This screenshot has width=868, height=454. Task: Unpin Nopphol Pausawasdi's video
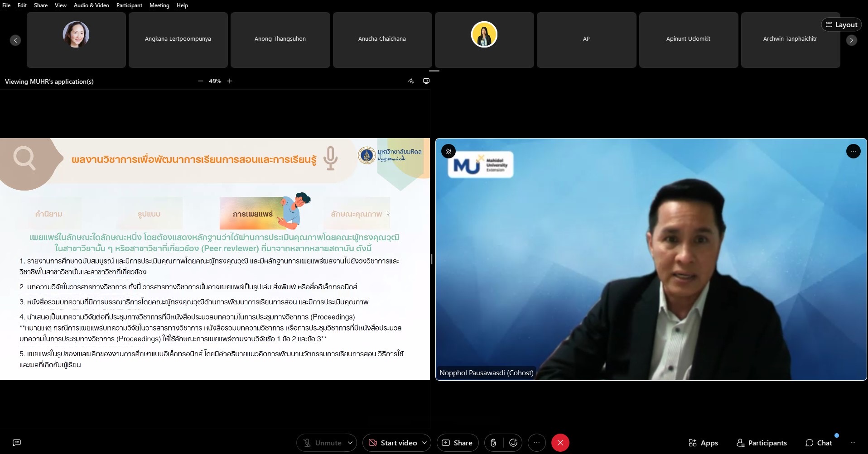[448, 151]
